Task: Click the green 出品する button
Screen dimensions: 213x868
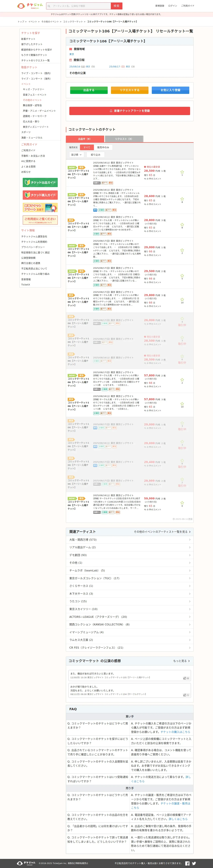Action: tap(89, 90)
